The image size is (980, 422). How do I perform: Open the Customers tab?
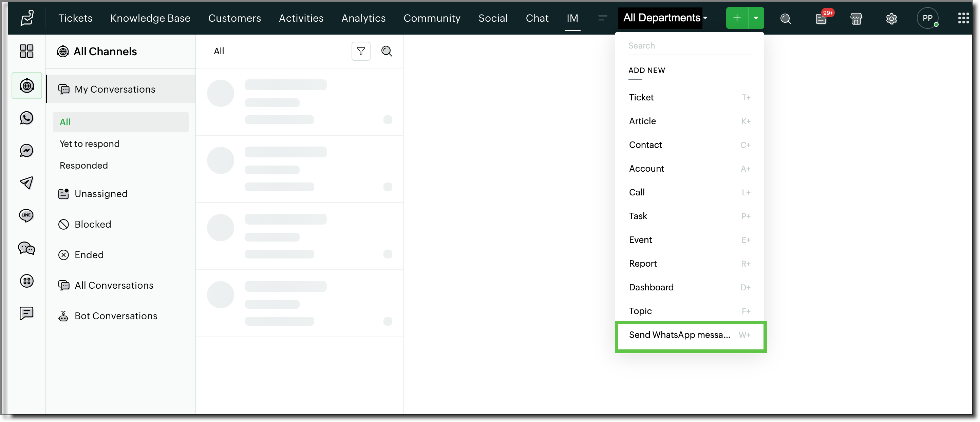coord(234,18)
